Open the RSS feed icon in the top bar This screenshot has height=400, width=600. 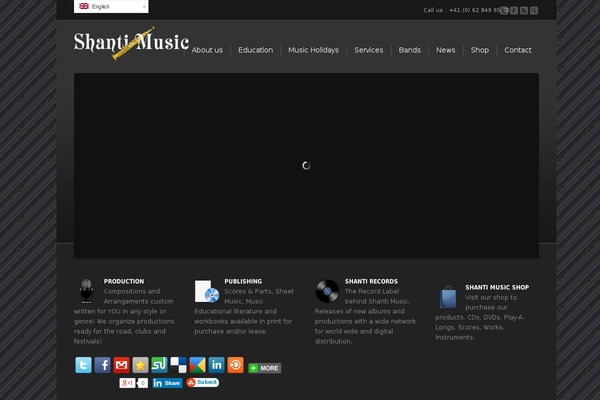(524, 10)
